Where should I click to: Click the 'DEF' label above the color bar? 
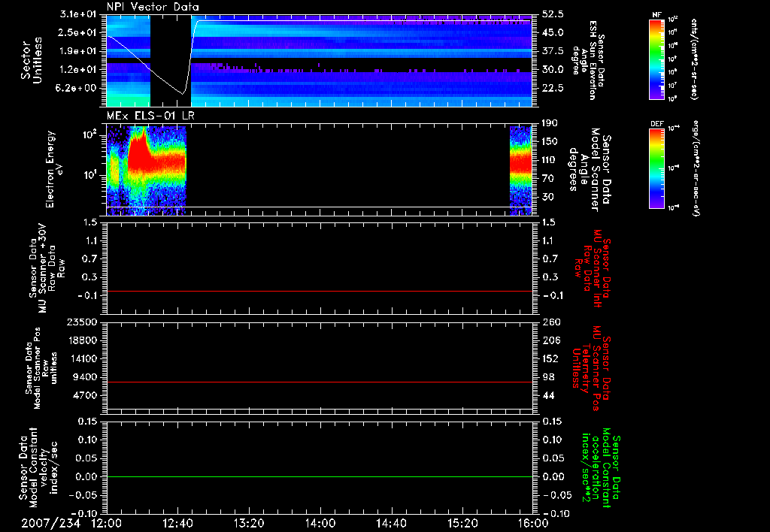[x=657, y=124]
